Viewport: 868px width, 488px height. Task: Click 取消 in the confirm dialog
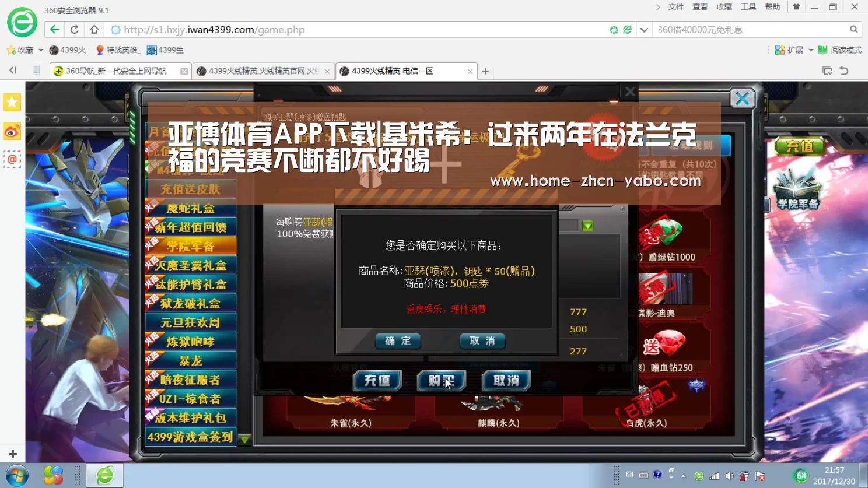click(482, 341)
